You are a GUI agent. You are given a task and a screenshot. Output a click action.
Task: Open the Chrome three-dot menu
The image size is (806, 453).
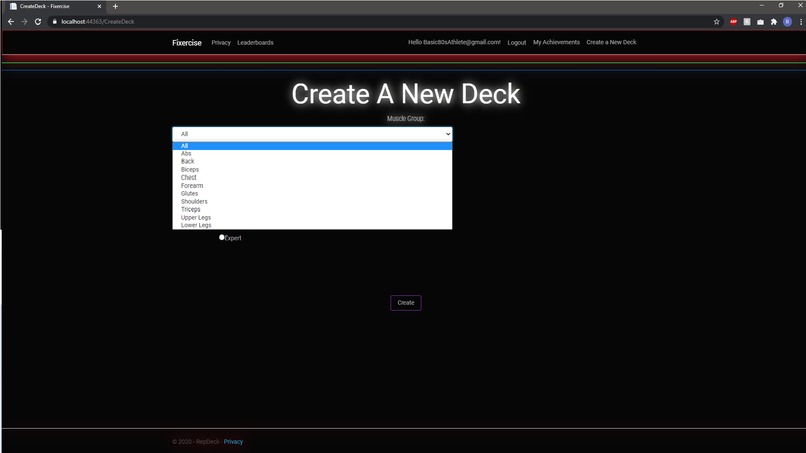[x=801, y=22]
